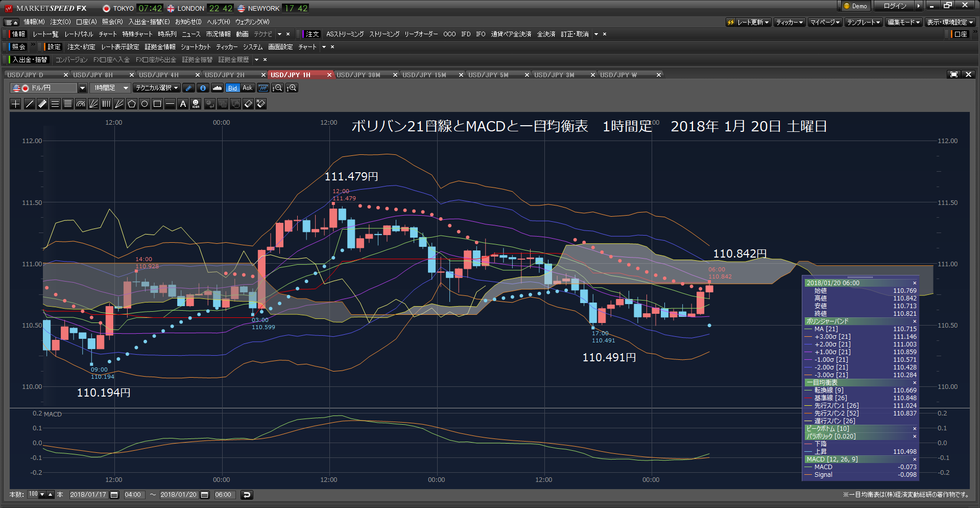Open the テクニカル選択 dropdown
The height and width of the screenshot is (508, 980).
(157, 88)
